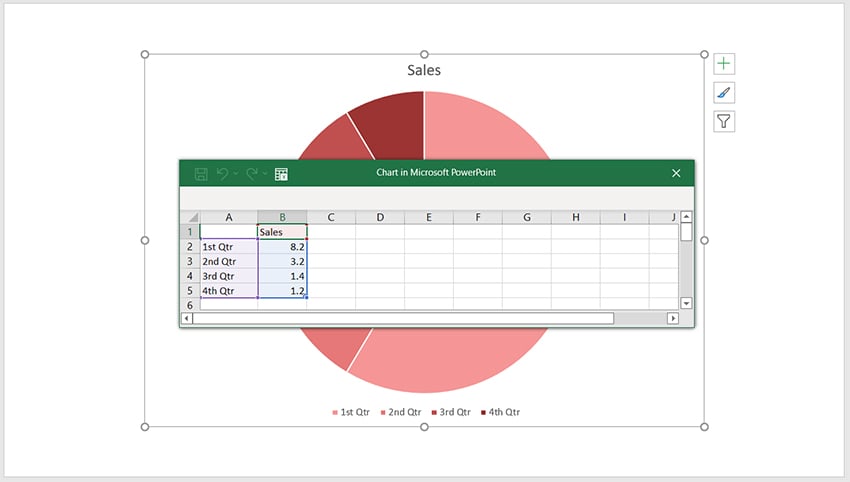The image size is (850, 482).
Task: Open the Chart Elements plus button
Action: click(724, 64)
